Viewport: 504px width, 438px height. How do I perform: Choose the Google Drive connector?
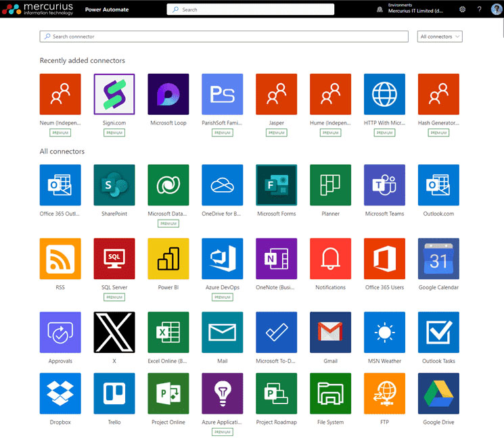click(438, 393)
